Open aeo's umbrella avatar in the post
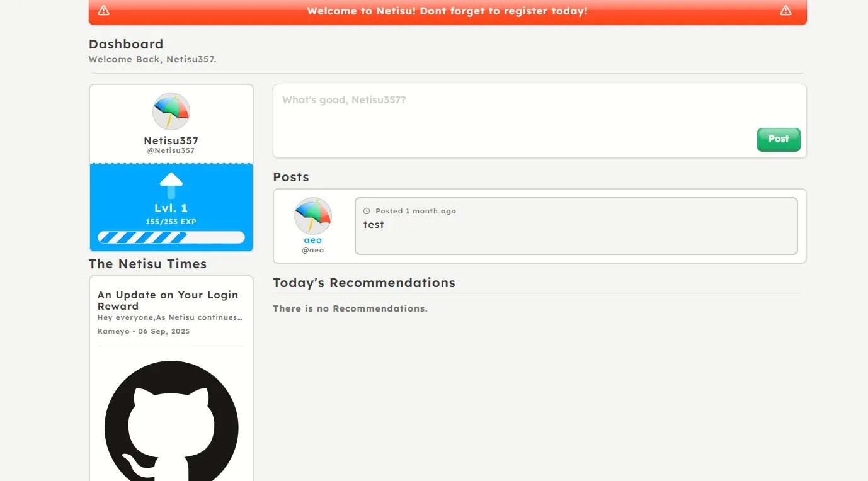This screenshot has width=868, height=481. pos(313,216)
